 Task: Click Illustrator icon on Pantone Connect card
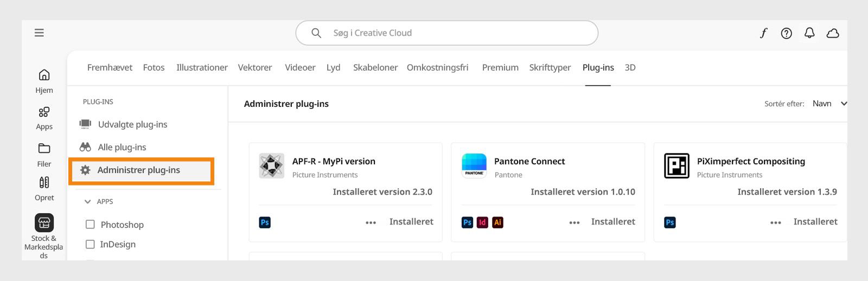[x=497, y=222]
